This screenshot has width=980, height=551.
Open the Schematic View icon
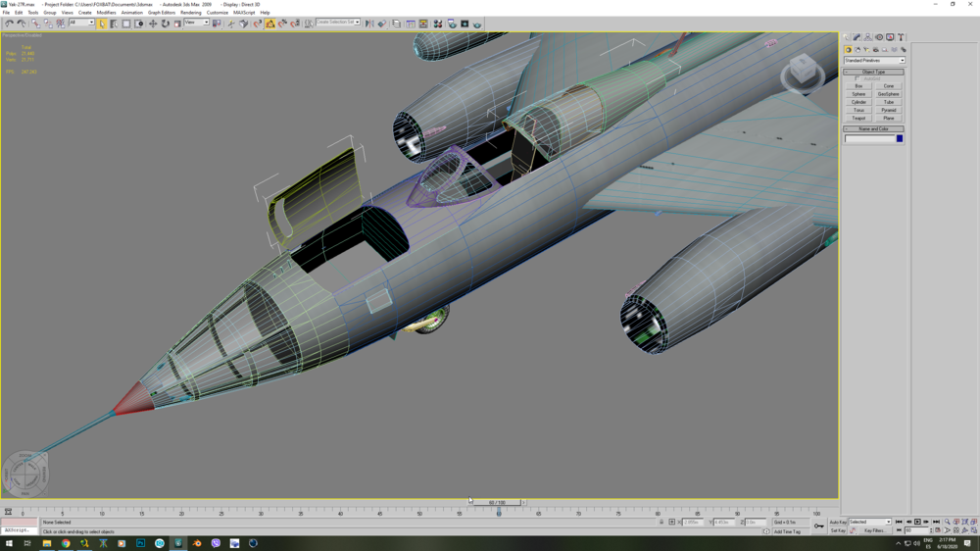pyautogui.click(x=423, y=24)
